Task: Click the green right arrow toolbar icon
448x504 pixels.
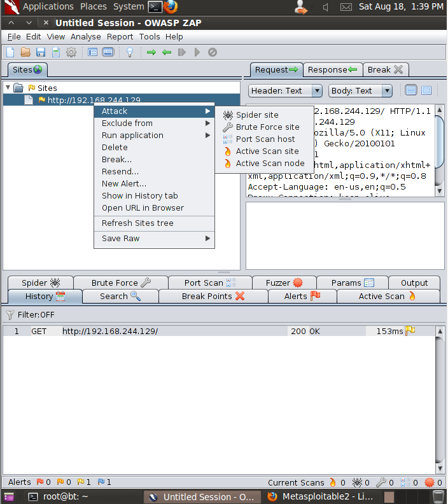Action: click(x=151, y=52)
